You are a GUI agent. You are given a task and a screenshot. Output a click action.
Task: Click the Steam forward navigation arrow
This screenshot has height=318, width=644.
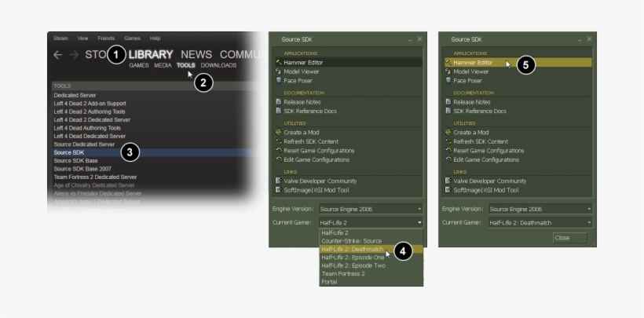[x=74, y=55]
